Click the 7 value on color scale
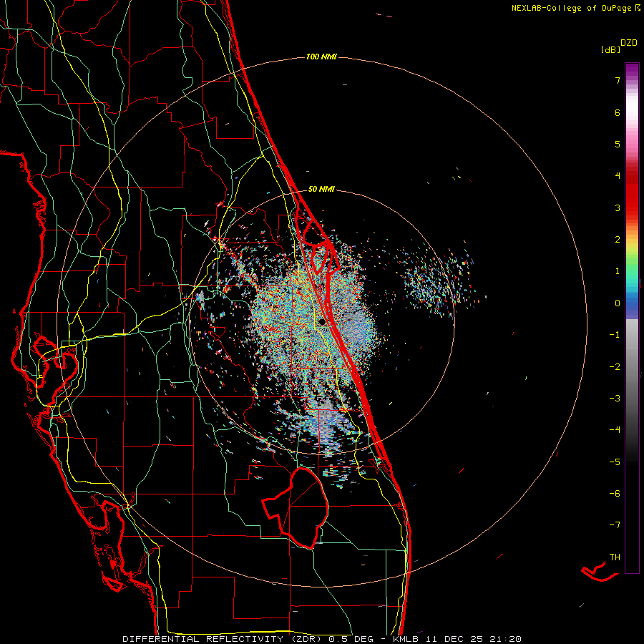 coord(618,80)
